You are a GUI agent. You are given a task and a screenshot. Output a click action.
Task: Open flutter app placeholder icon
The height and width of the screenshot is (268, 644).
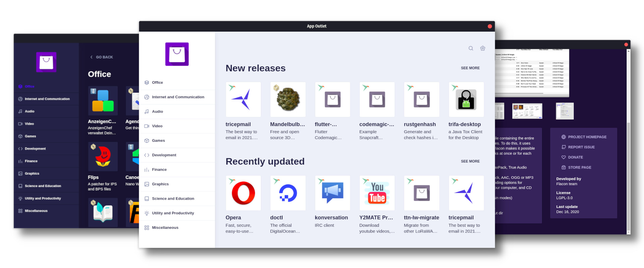point(332,99)
